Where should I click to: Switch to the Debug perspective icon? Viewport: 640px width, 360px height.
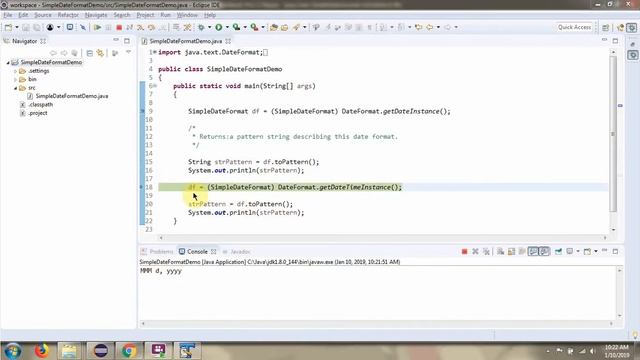[x=632, y=27]
